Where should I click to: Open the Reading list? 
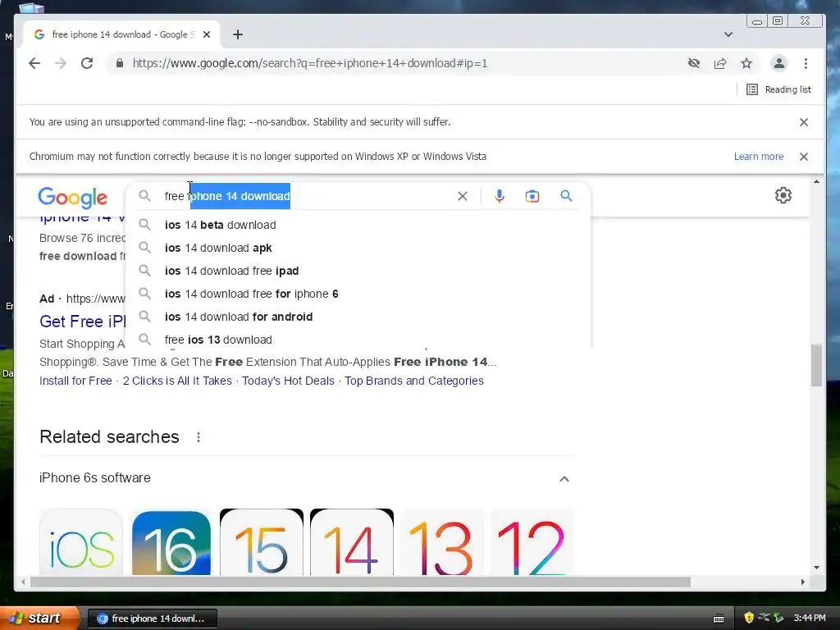click(778, 89)
